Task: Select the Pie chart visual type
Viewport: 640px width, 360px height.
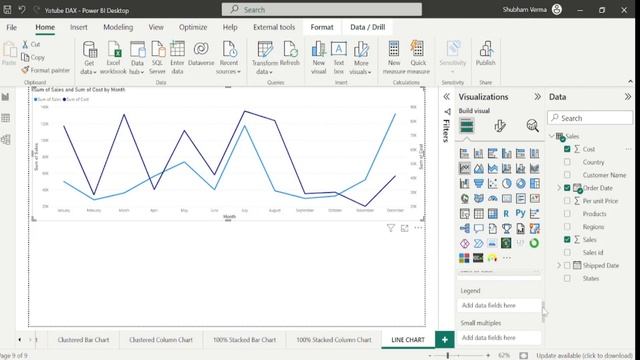Action: (x=507, y=183)
